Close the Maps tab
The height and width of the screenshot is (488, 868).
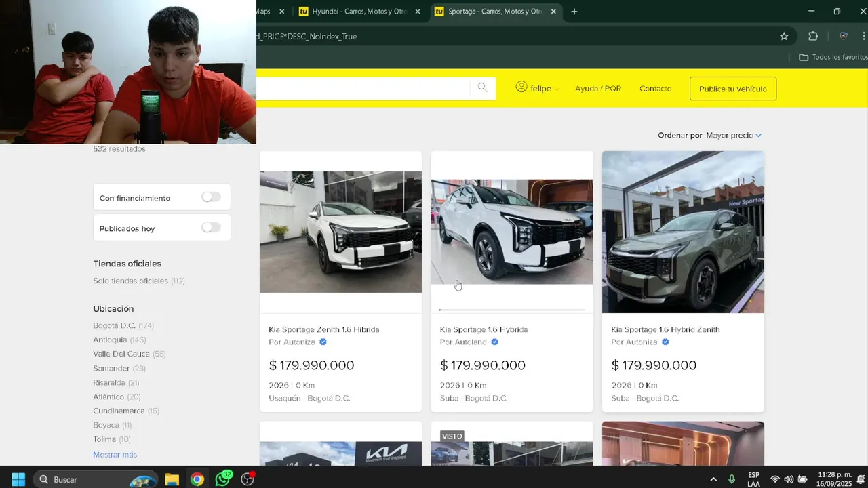pos(281,12)
